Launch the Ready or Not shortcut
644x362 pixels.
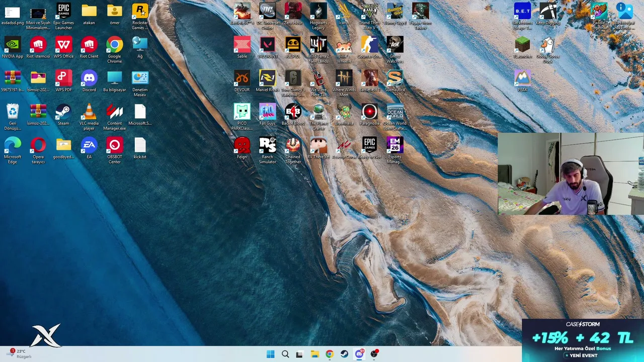(x=369, y=148)
